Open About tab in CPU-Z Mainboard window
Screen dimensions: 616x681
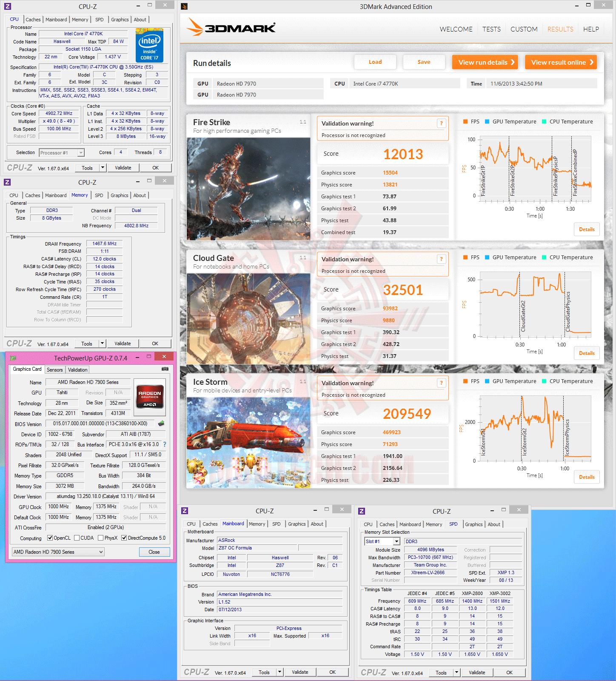(317, 524)
